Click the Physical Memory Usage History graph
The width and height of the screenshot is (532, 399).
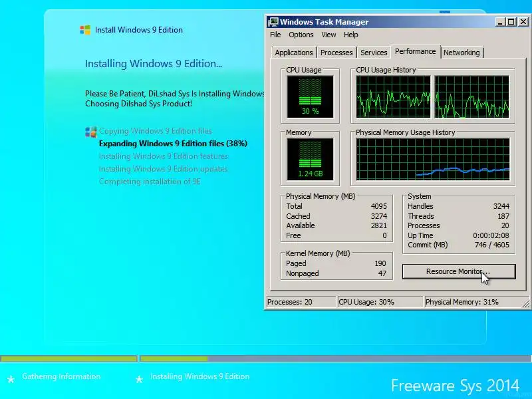point(433,160)
